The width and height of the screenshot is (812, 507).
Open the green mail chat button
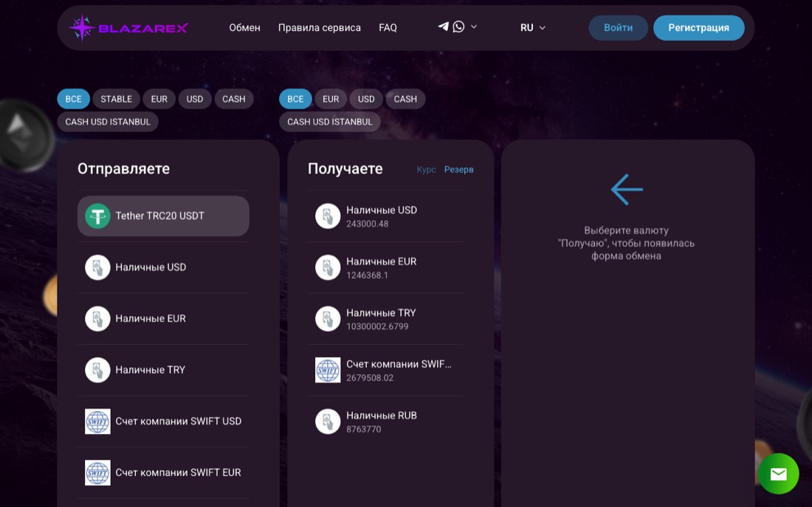pyautogui.click(x=778, y=473)
